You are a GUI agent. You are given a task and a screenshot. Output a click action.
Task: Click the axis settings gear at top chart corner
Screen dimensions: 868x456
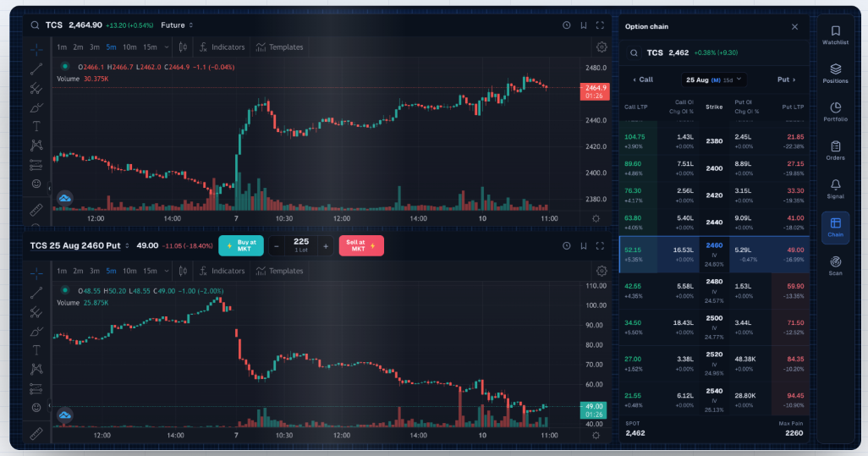(x=596, y=218)
